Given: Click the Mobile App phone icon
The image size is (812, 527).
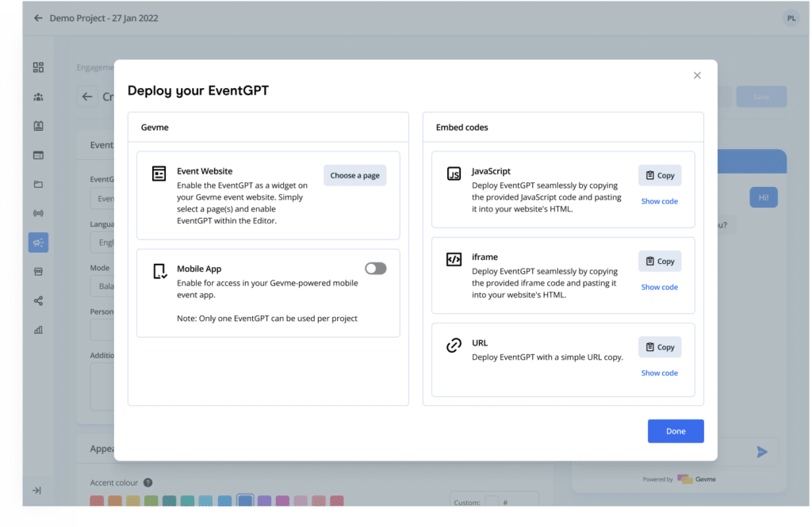Looking at the screenshot, I should 160,271.
